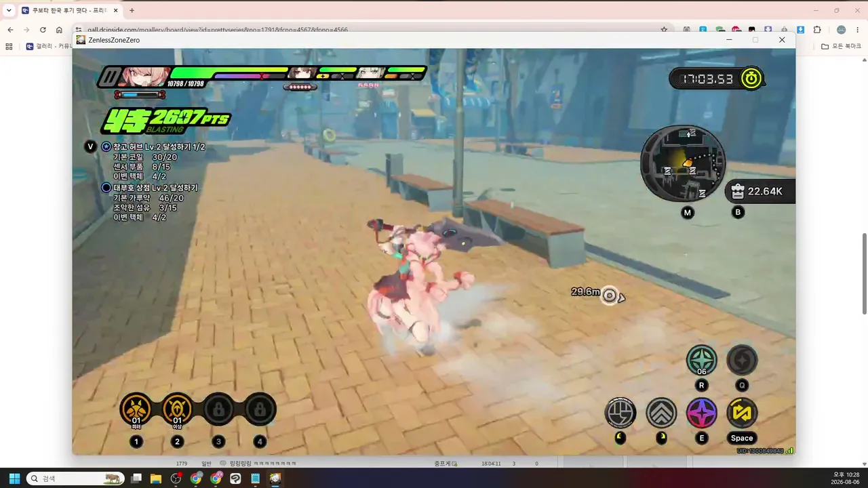868x488 pixels.
Task: Open Task View on the taskbar
Action: [x=136, y=479]
